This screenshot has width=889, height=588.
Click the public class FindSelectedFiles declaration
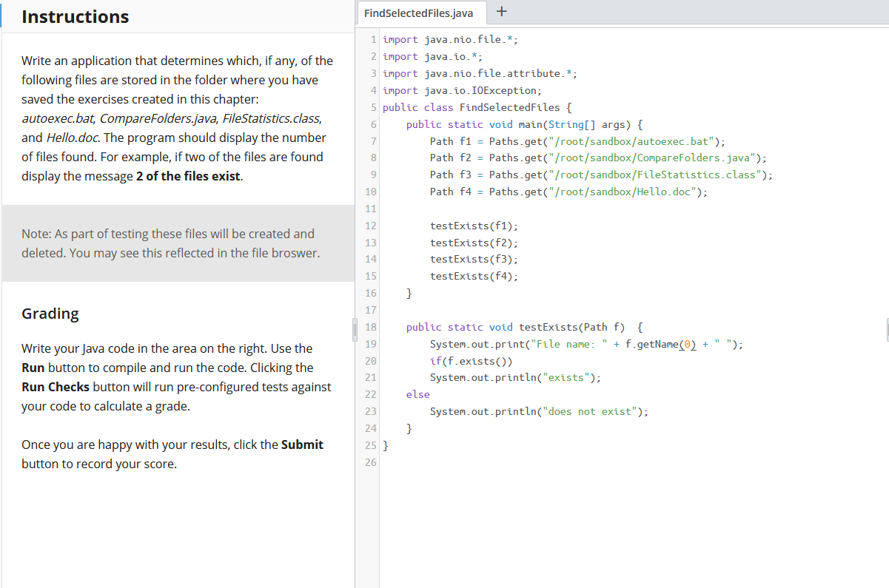click(474, 107)
